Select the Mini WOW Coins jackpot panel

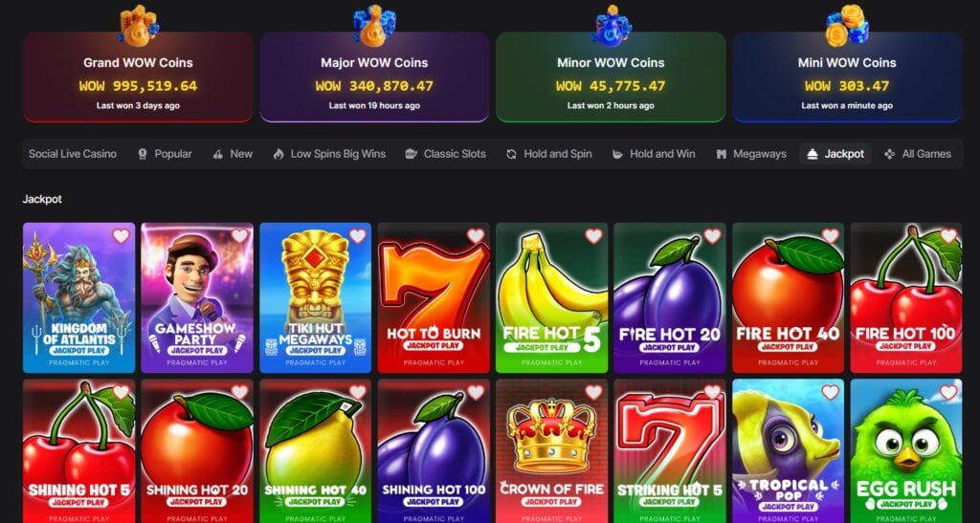(x=847, y=76)
